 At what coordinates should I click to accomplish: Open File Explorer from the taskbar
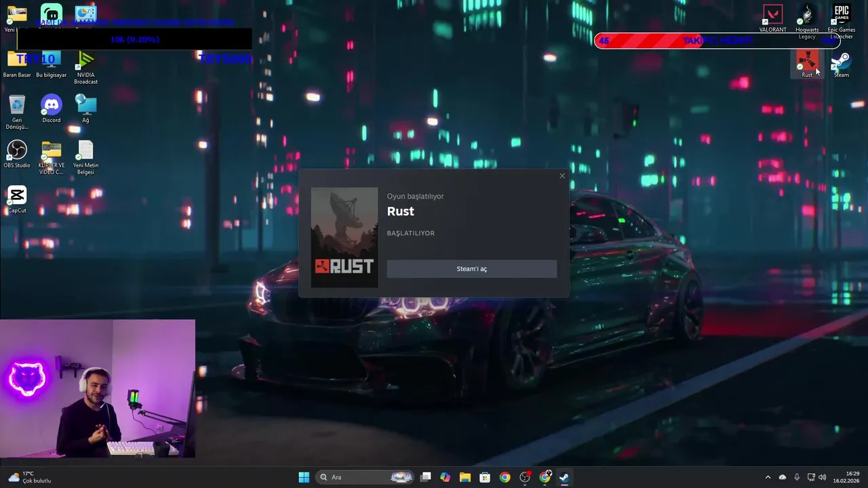click(x=465, y=477)
